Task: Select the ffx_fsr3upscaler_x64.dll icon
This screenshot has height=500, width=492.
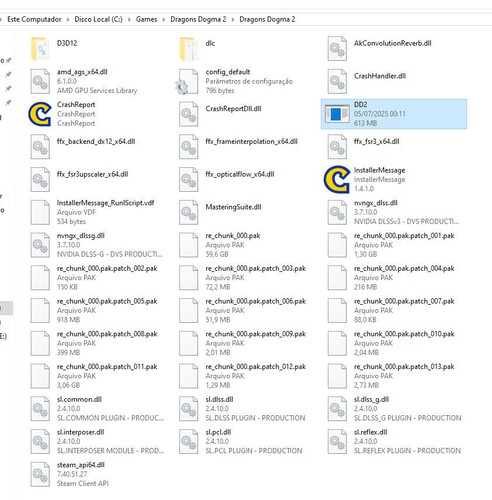Action: coord(40,179)
